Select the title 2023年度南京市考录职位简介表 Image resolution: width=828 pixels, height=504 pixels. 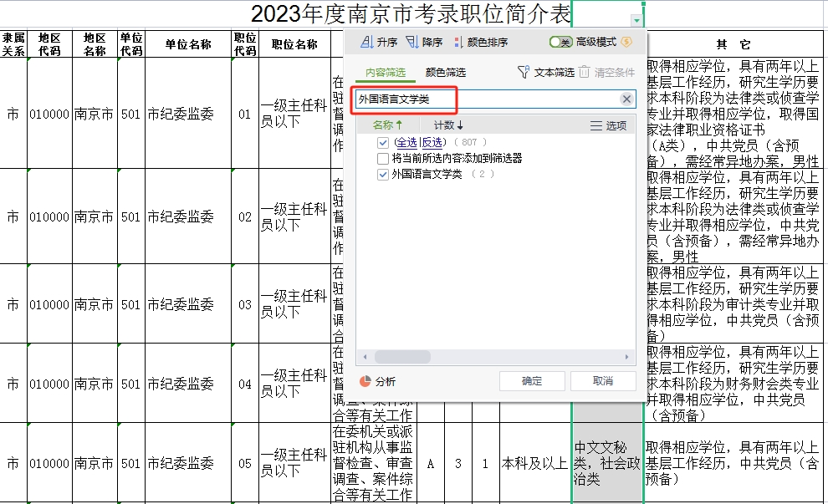click(x=411, y=13)
